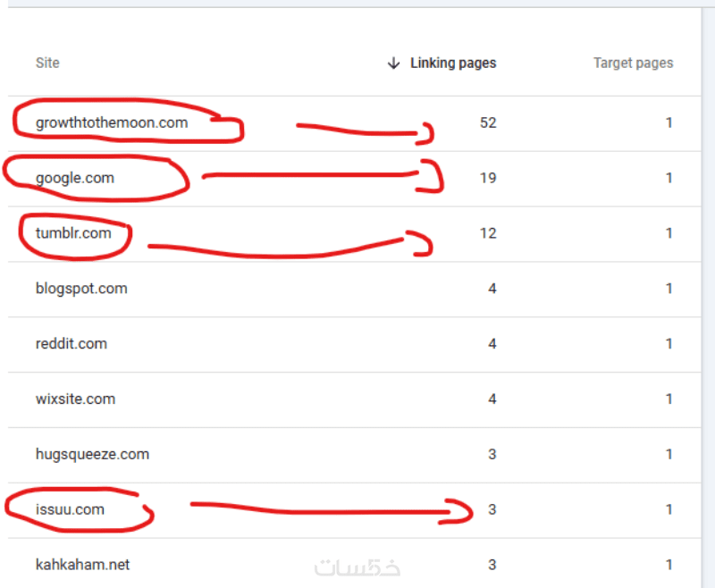Click the 52 linking pages value
Viewport: 715px width, 588px height.
click(x=487, y=123)
